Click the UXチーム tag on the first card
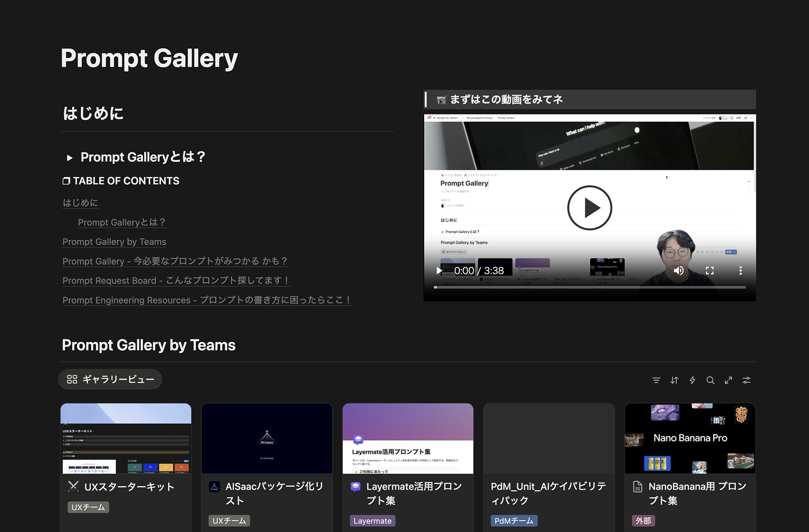The width and height of the screenshot is (809, 532). coord(88,507)
